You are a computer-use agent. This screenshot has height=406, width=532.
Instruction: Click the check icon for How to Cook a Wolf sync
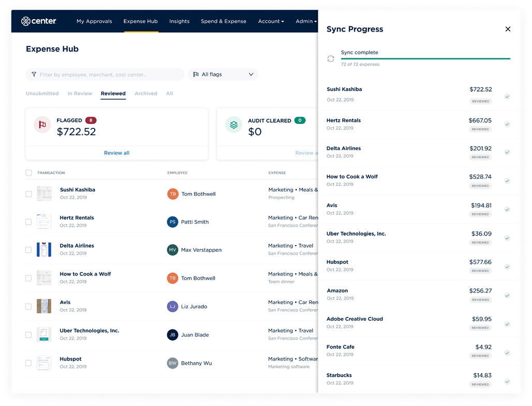(x=507, y=181)
